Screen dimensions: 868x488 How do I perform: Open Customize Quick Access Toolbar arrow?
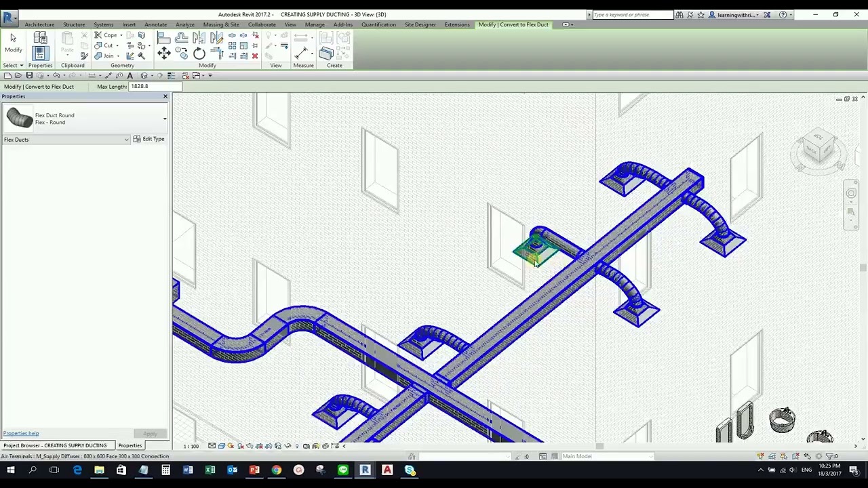[210, 75]
